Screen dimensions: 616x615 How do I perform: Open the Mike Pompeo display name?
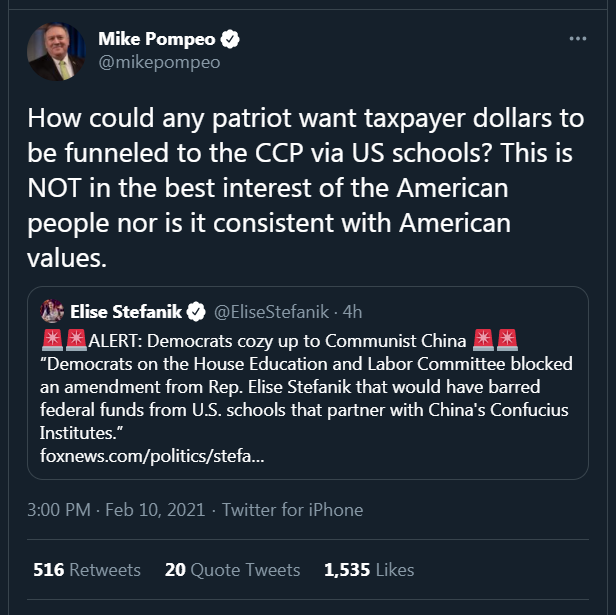point(156,39)
